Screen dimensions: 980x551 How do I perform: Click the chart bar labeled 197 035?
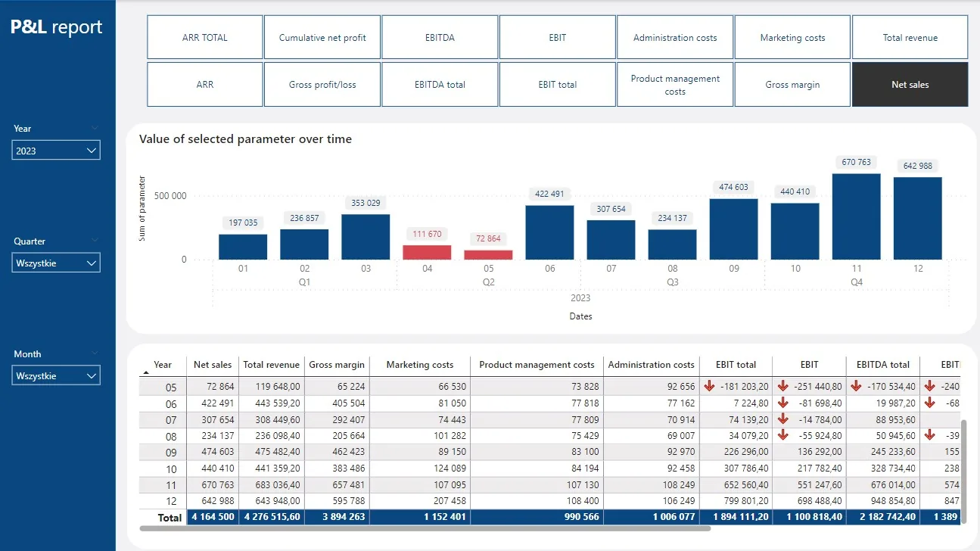[243, 247]
